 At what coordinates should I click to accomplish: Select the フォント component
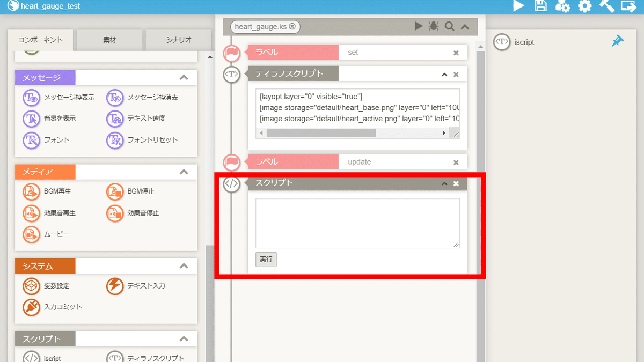pyautogui.click(x=46, y=140)
